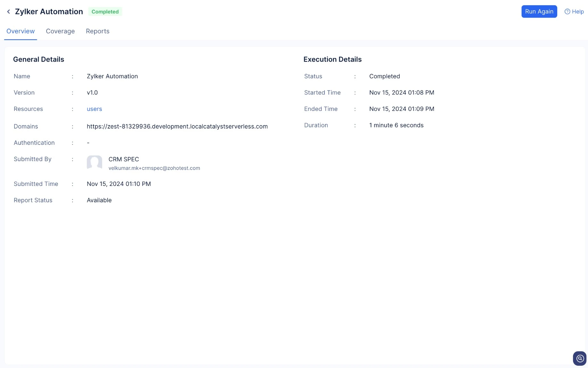Screen dimensions: 588x368
Task: Click the Run Again button
Action: pyautogui.click(x=539, y=12)
